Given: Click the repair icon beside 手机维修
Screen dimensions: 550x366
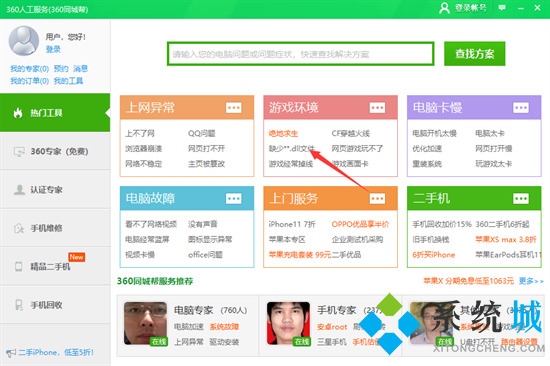Looking at the screenshot, I should point(19,228).
